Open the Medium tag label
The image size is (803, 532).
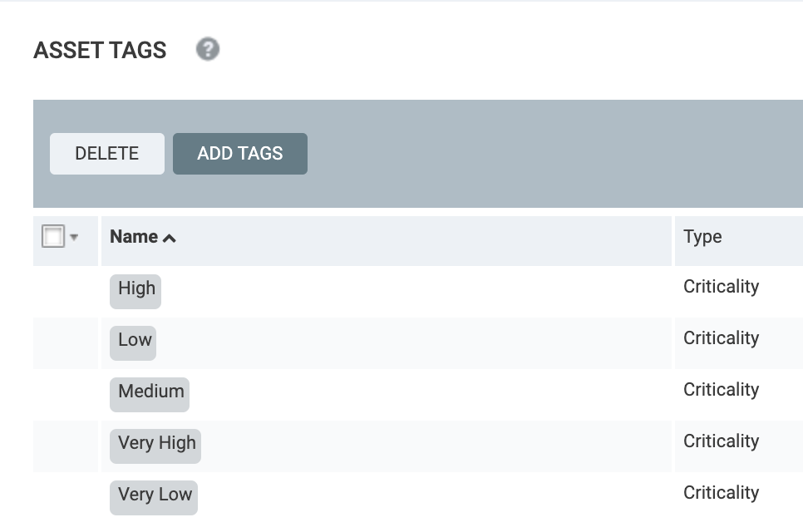pyautogui.click(x=150, y=392)
